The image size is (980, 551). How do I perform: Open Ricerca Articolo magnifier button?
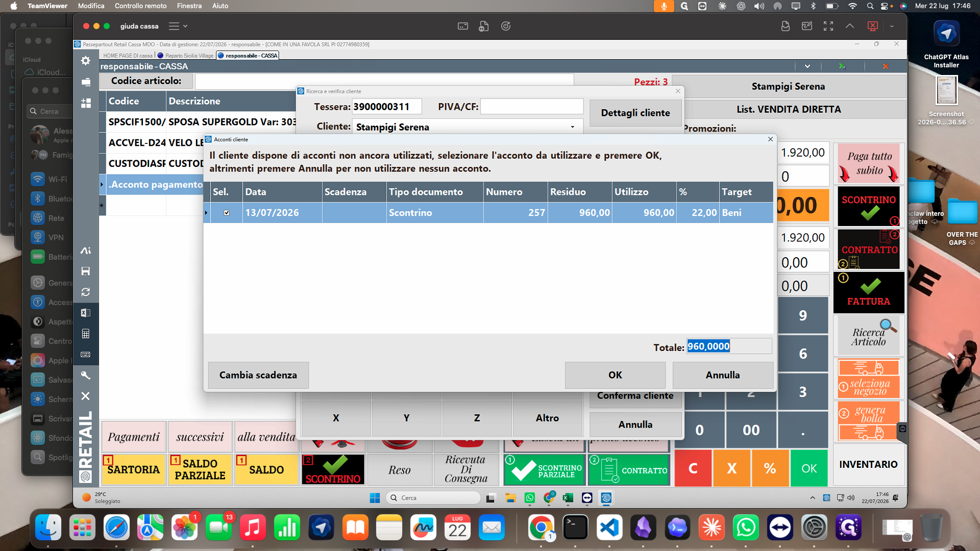pyautogui.click(x=869, y=335)
